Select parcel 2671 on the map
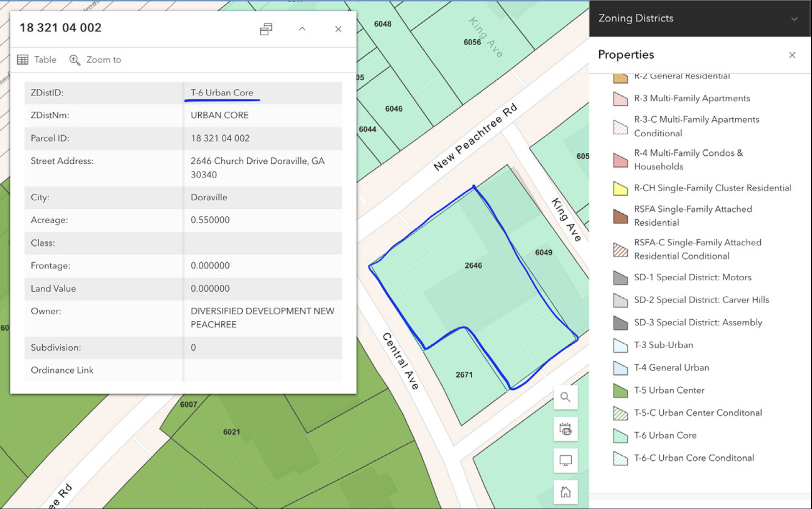Image resolution: width=812 pixels, height=509 pixels. (x=464, y=375)
